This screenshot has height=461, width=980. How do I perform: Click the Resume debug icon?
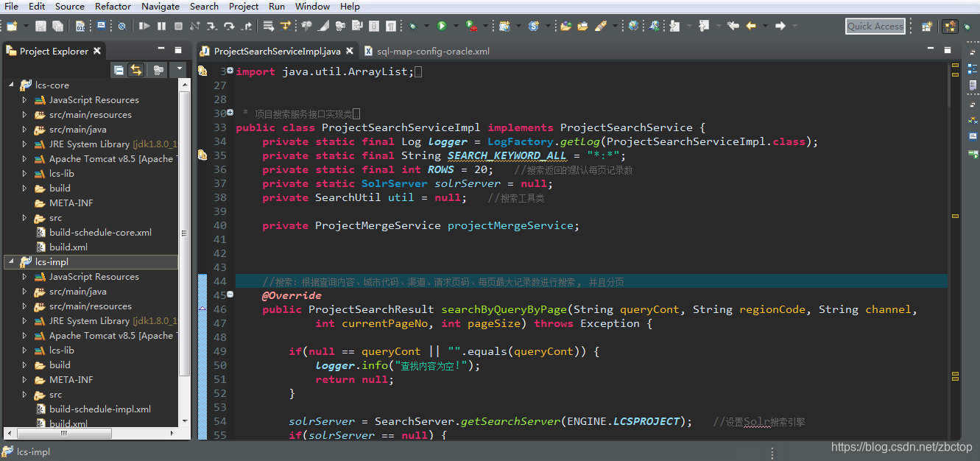(144, 26)
